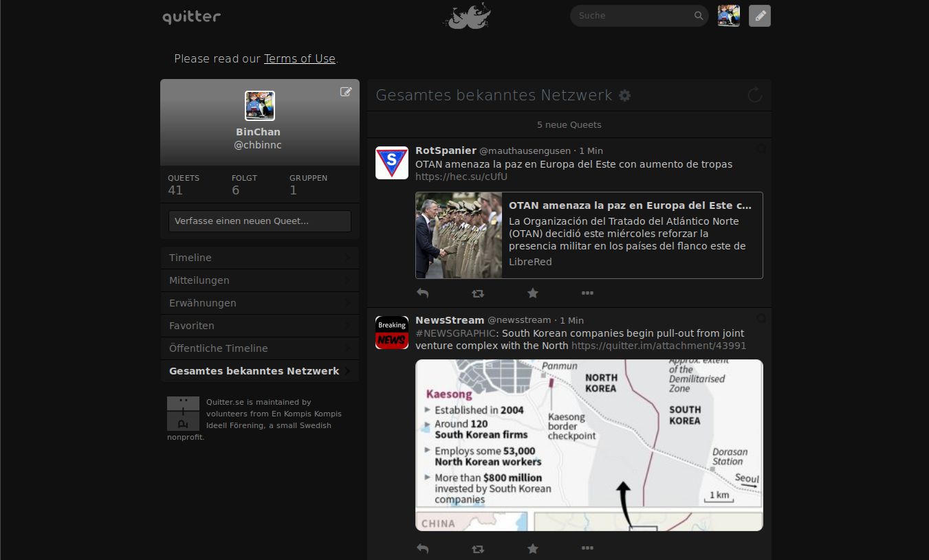Click NewsStream's Breaking News avatar
Image resolution: width=929 pixels, height=560 pixels.
coord(392,333)
